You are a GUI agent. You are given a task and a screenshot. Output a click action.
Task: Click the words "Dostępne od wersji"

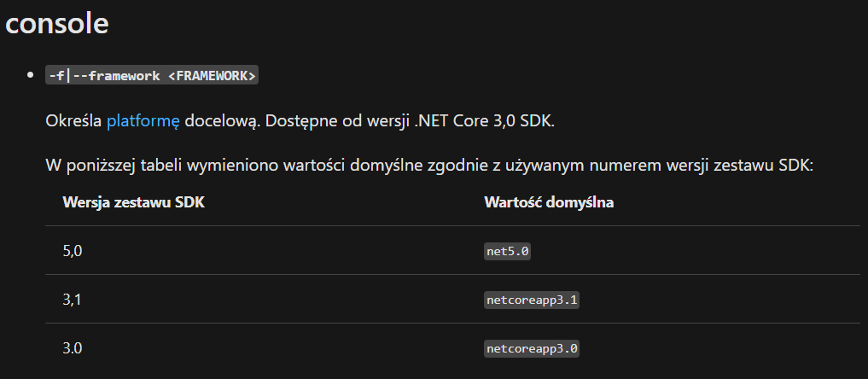tap(337, 121)
